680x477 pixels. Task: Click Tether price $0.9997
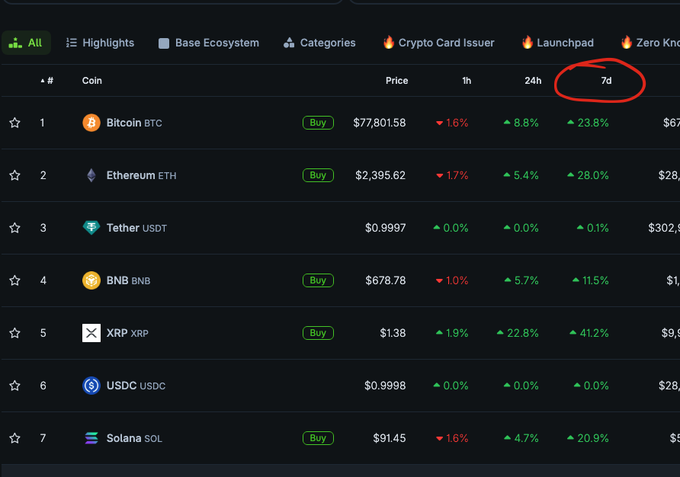click(386, 228)
